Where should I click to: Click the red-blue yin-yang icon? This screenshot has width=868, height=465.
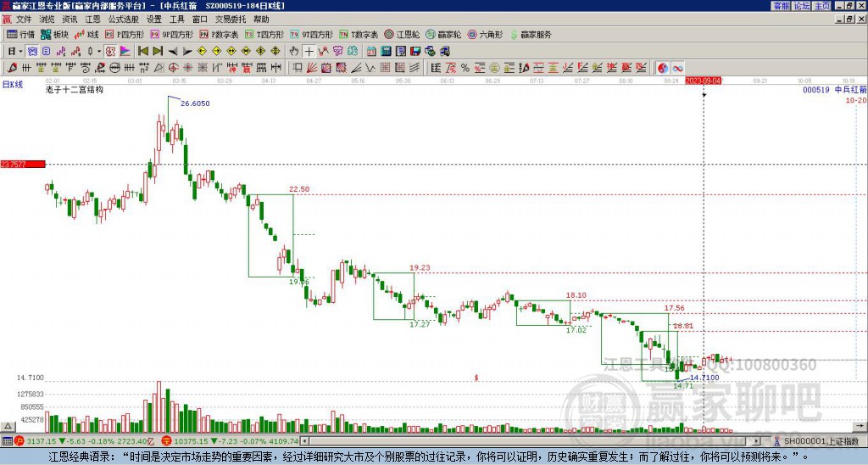coord(663,68)
